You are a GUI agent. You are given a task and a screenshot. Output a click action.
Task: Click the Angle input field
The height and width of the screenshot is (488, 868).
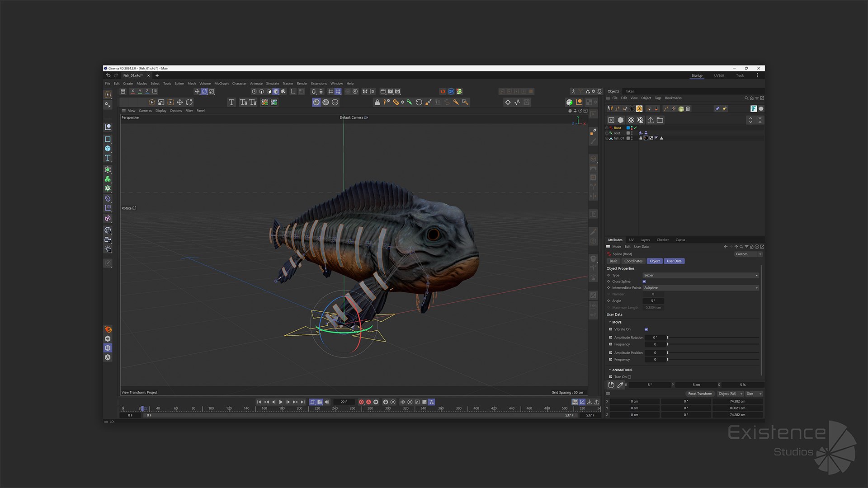click(653, 301)
